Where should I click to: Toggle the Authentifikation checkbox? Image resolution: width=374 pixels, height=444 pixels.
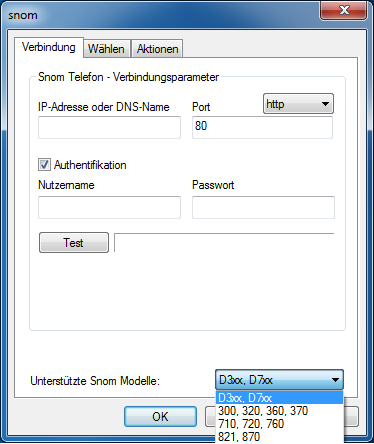click(x=44, y=165)
